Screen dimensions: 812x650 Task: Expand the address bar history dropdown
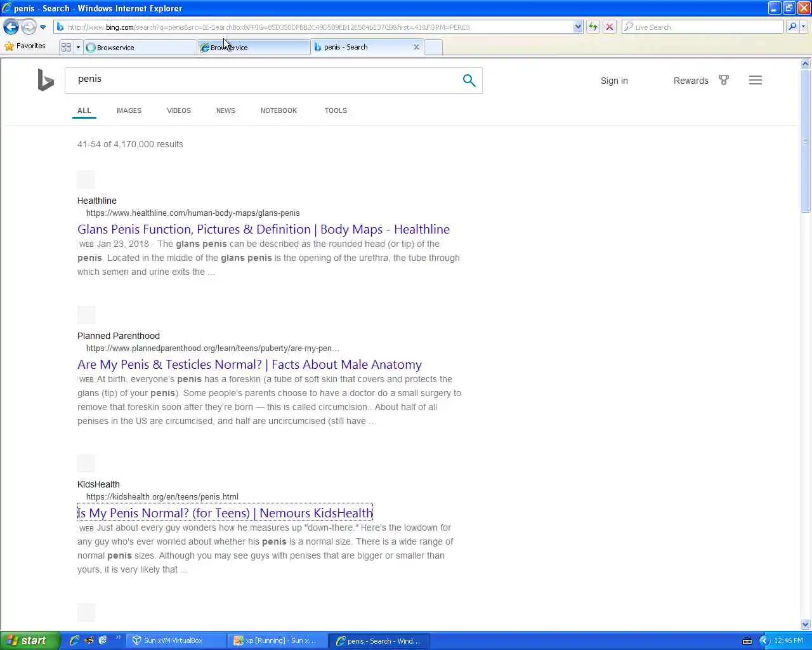pyautogui.click(x=578, y=27)
